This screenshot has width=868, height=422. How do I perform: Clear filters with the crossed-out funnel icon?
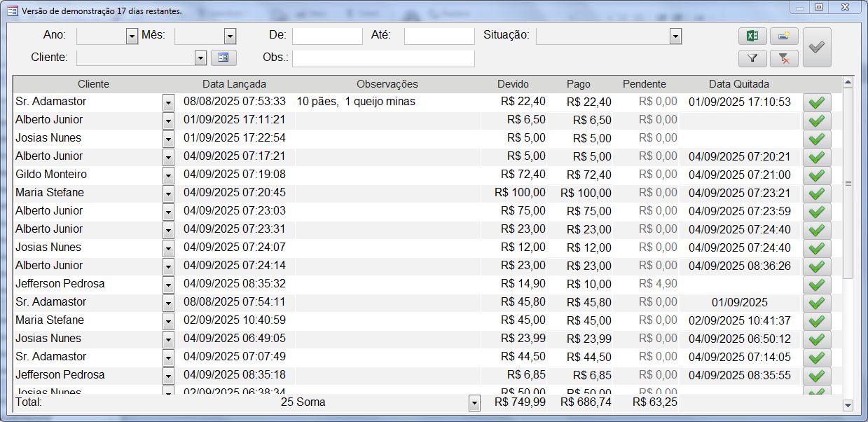tap(784, 59)
